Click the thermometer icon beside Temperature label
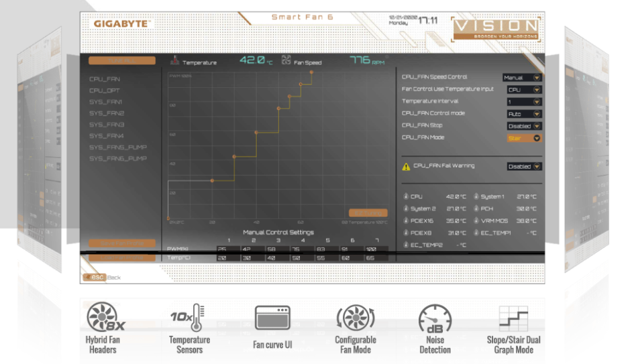The height and width of the screenshot is (364, 626). point(174,60)
